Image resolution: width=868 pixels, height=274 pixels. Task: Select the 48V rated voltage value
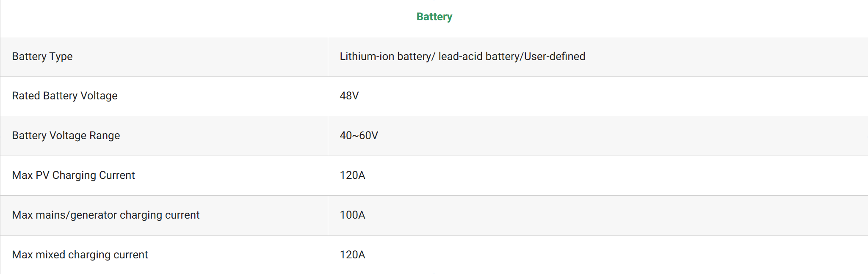pos(349,96)
